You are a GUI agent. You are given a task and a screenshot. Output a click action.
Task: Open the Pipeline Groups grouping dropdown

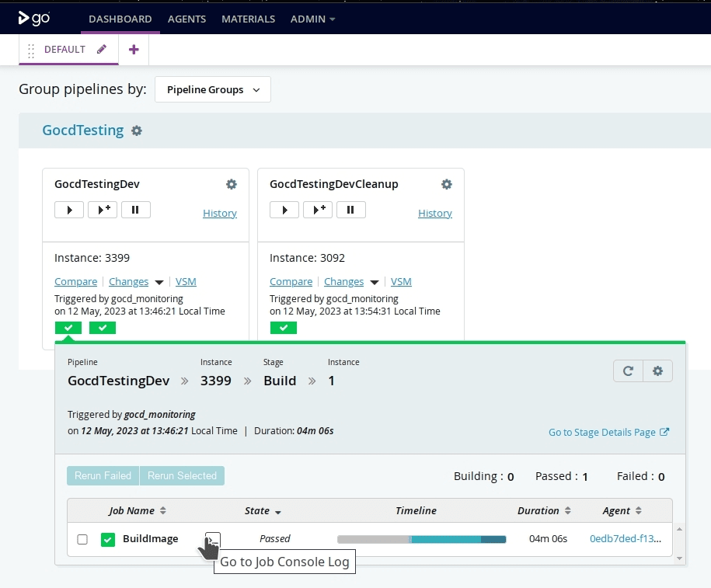(211, 89)
